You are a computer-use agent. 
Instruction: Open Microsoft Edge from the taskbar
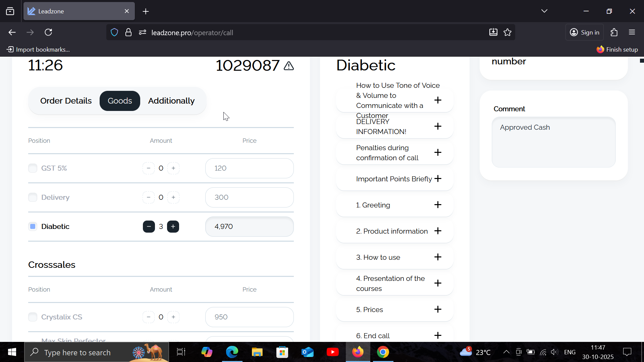click(232, 352)
